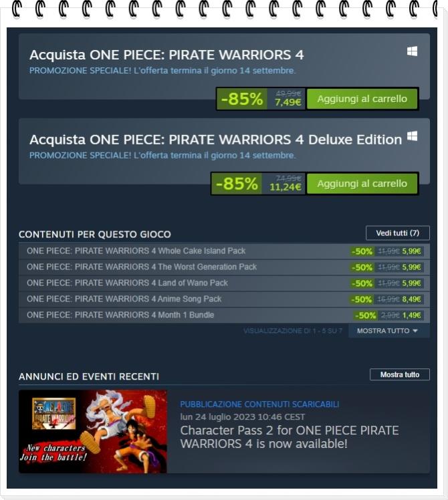Open the Character Pass 2 announcement title
Screen dimensions: 448x500
(290, 437)
